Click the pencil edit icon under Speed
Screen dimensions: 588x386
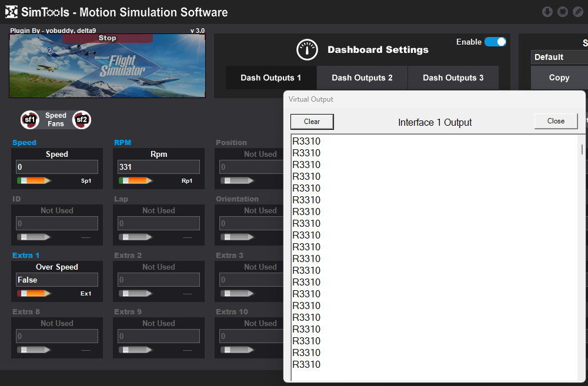point(34,180)
